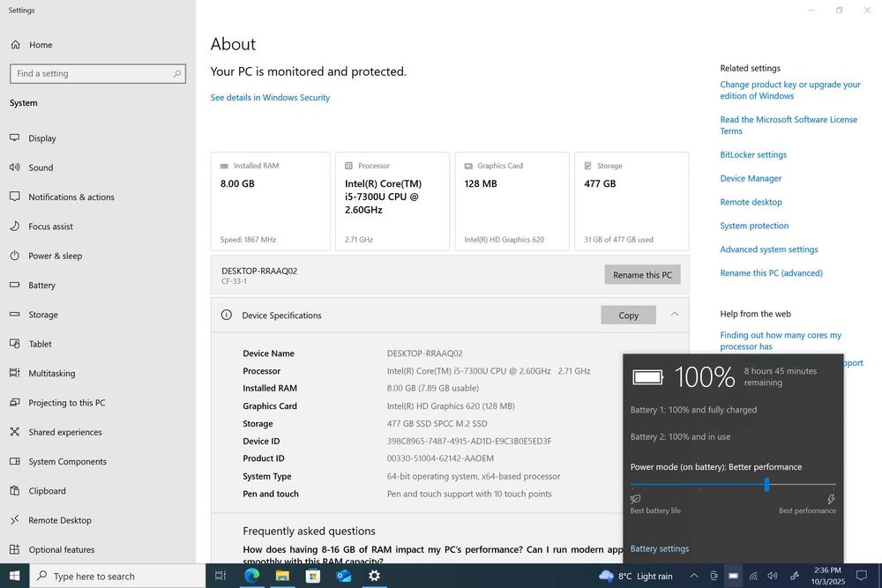The image size is (882, 588).
Task: Open Microsoft Store from taskbar
Action: point(313,576)
